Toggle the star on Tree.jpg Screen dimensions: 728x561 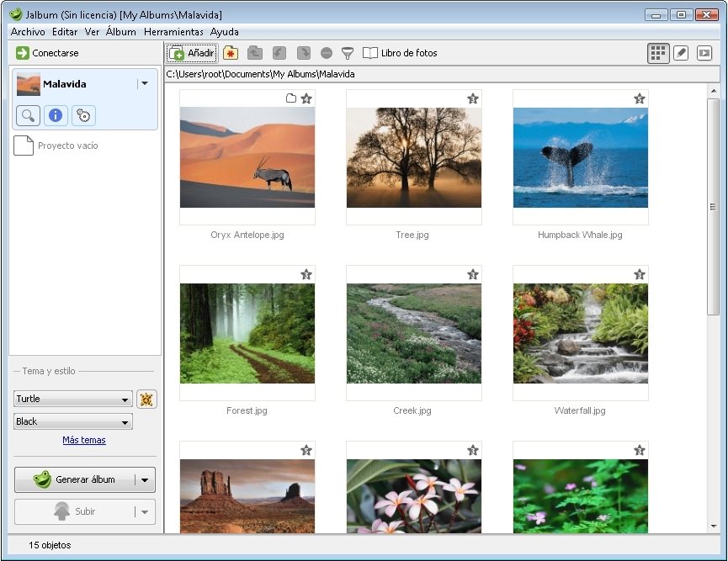(x=473, y=98)
